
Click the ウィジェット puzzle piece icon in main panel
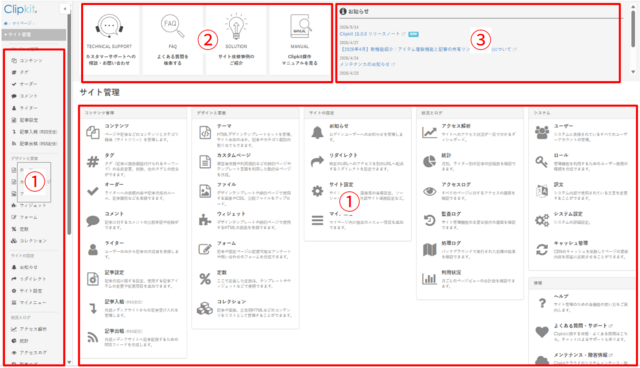coord(205,220)
